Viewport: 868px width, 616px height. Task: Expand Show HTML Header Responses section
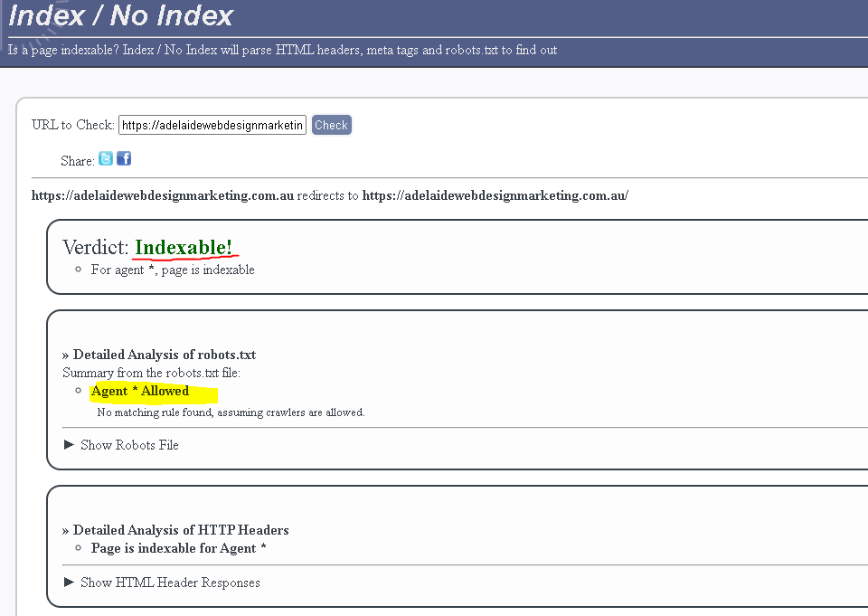coord(162,583)
